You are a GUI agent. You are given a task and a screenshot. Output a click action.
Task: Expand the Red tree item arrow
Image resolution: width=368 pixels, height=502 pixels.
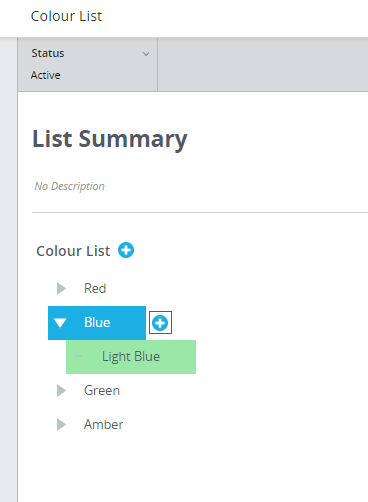pos(61,288)
